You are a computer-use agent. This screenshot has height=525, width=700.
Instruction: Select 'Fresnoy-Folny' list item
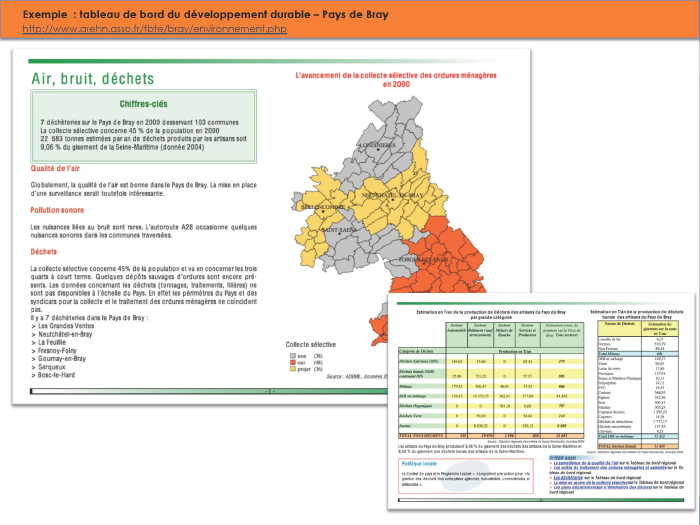57,350
